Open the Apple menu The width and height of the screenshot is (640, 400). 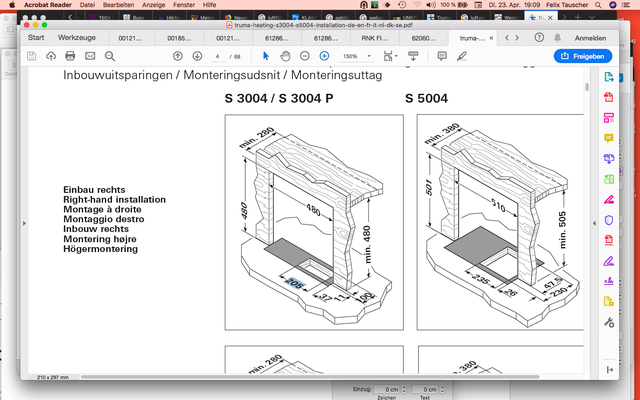click(12, 5)
